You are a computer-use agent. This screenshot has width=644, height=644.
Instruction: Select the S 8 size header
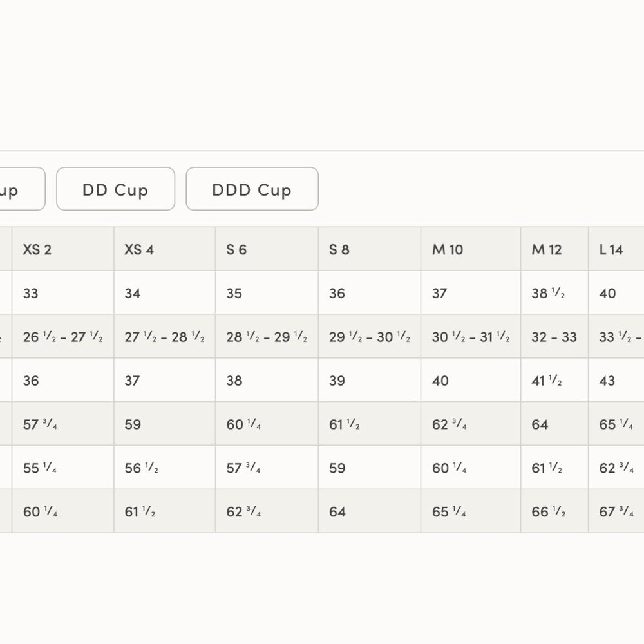point(339,249)
